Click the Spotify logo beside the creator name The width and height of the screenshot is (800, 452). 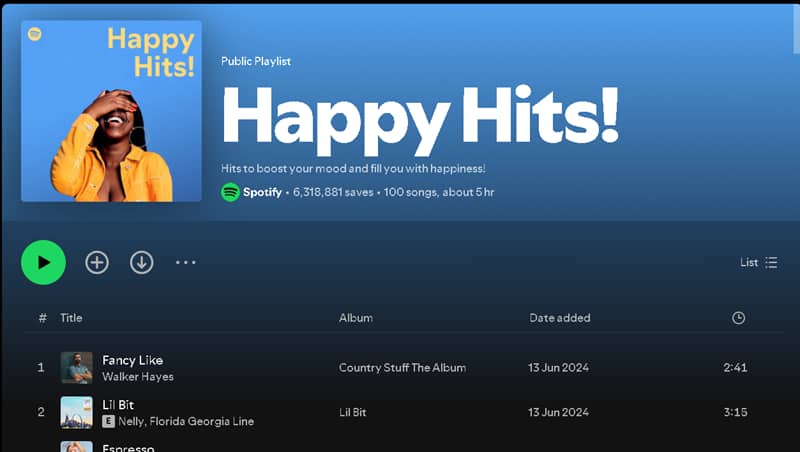click(x=230, y=192)
